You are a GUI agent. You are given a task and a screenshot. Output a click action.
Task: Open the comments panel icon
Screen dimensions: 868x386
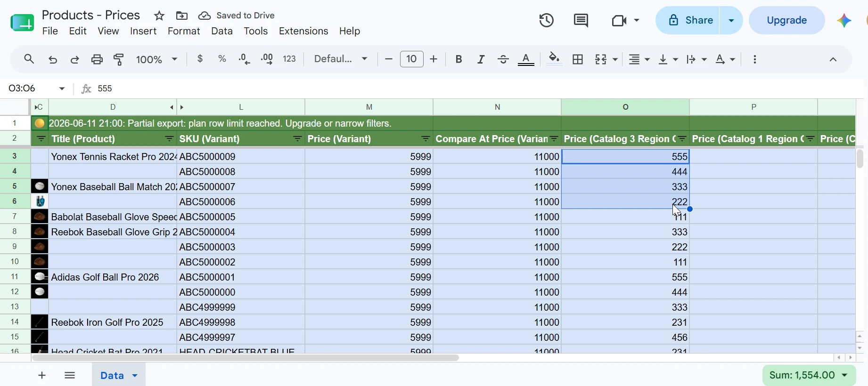[581, 21]
